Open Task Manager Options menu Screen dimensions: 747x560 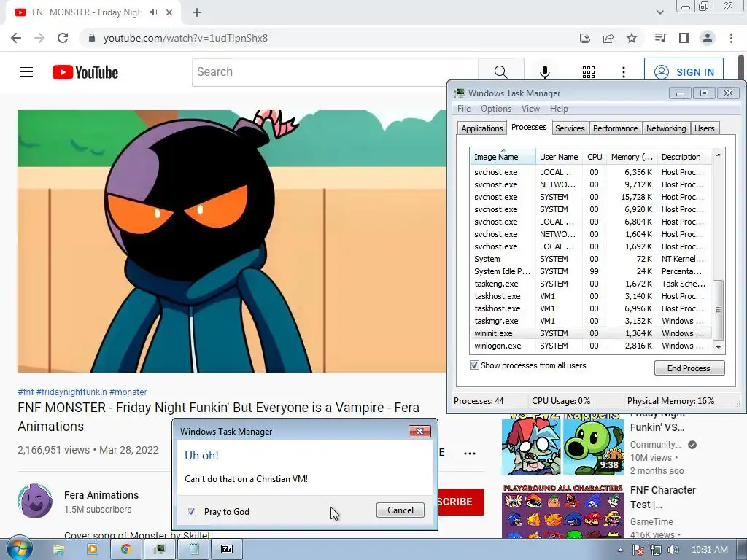click(x=496, y=109)
